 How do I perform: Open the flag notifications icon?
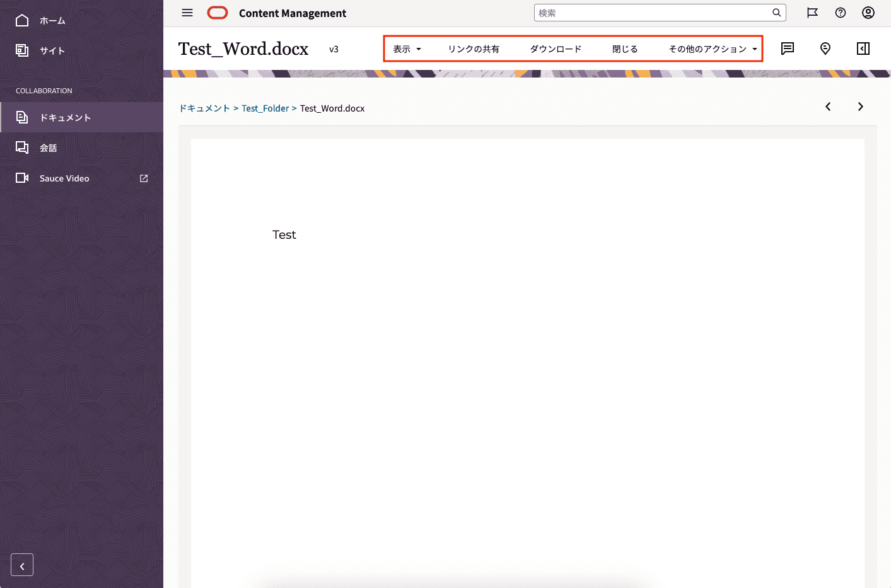click(812, 13)
